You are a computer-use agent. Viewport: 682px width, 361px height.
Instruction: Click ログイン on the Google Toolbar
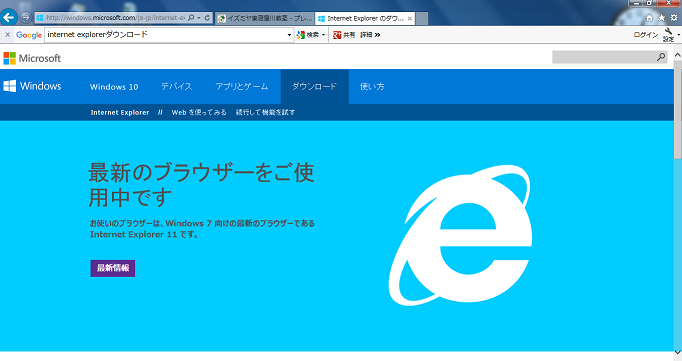point(645,35)
